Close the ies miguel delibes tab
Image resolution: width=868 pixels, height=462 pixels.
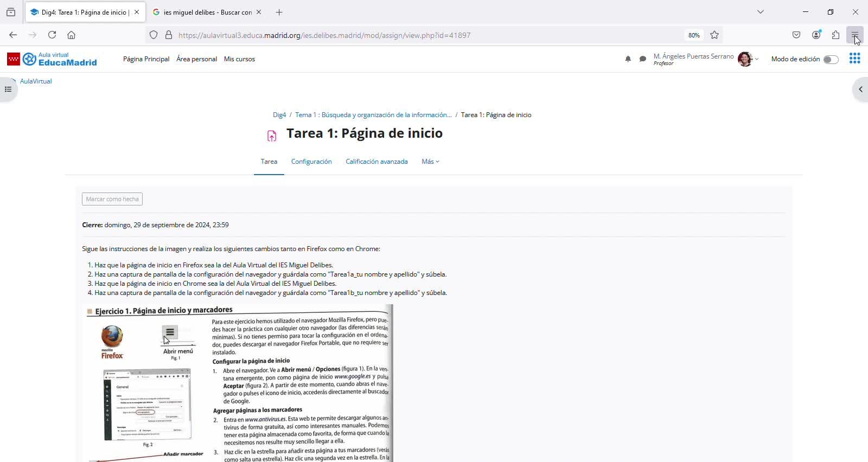pos(259,12)
